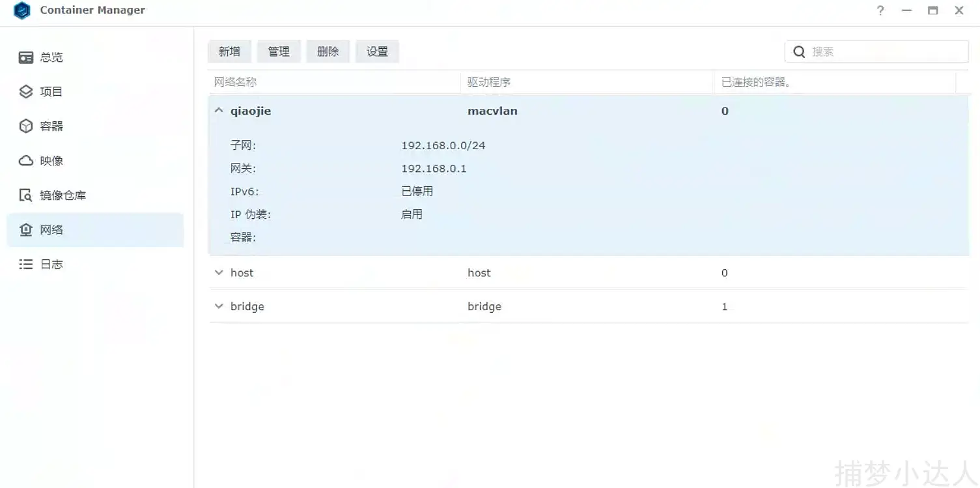Expand the bridge network details
Viewport: 980px width, 488px height.
click(x=219, y=307)
